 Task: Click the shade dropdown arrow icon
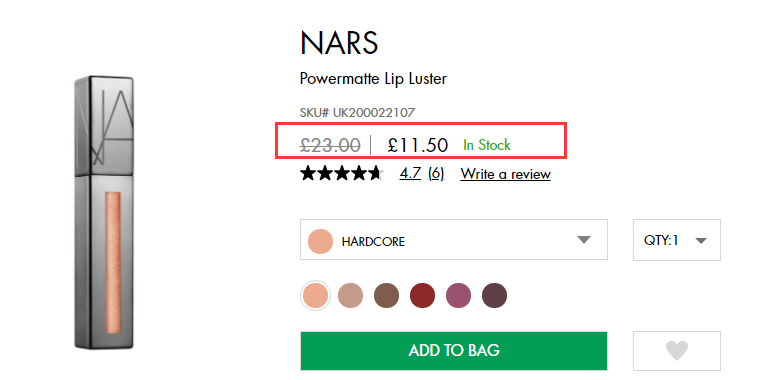click(x=583, y=240)
